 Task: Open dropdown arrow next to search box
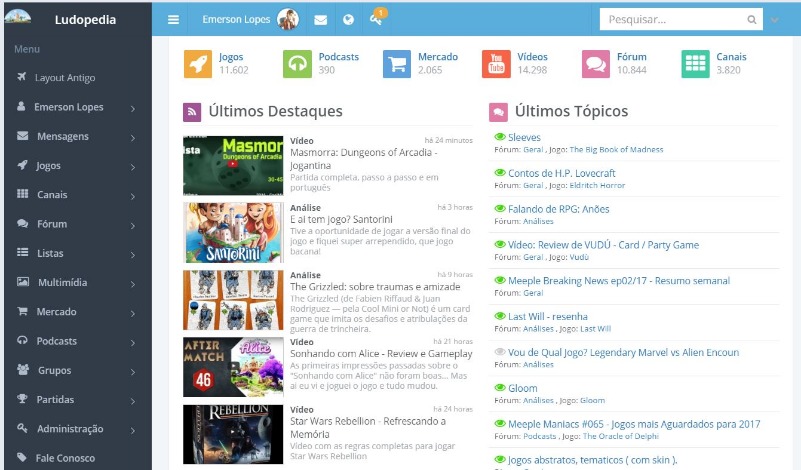point(774,20)
